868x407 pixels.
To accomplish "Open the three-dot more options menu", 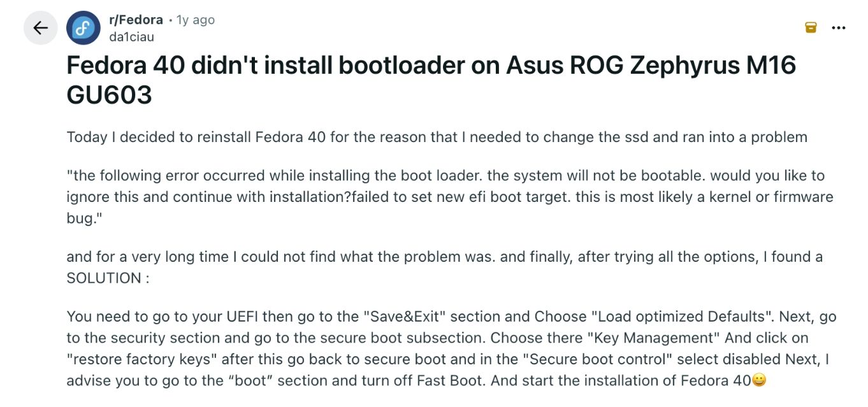I will 839,27.
